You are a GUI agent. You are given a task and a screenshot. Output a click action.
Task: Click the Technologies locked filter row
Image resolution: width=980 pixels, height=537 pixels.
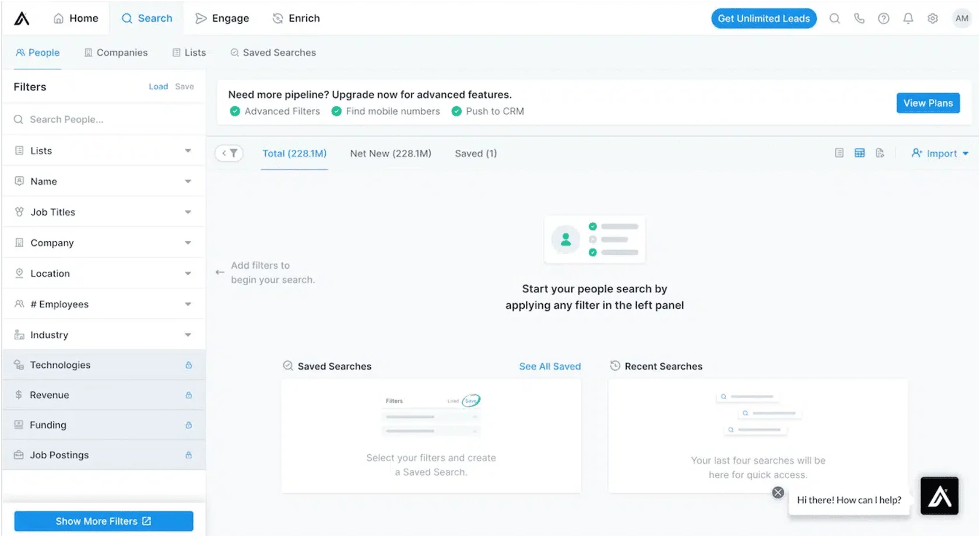click(104, 365)
